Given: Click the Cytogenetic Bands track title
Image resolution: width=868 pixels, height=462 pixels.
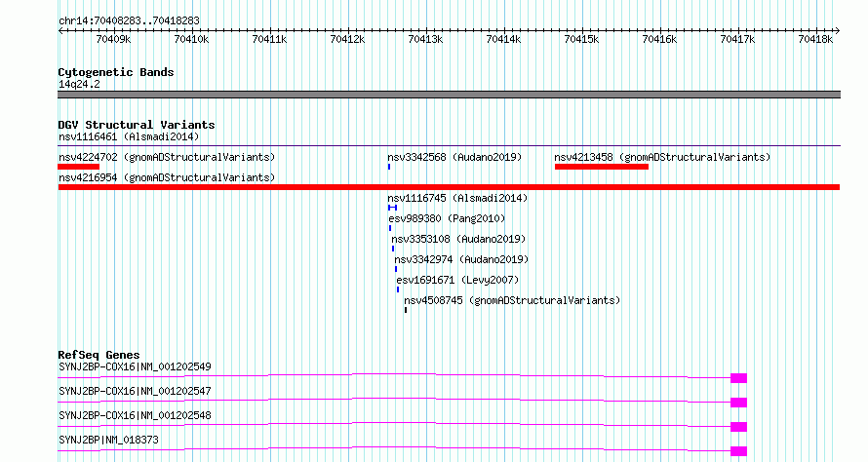Looking at the screenshot, I should 116,72.
